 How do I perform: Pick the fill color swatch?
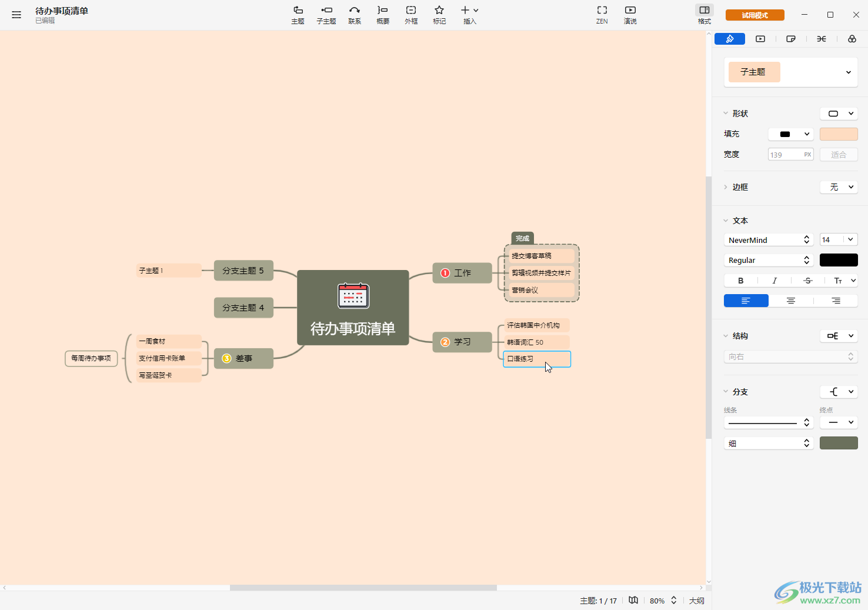tap(839, 134)
